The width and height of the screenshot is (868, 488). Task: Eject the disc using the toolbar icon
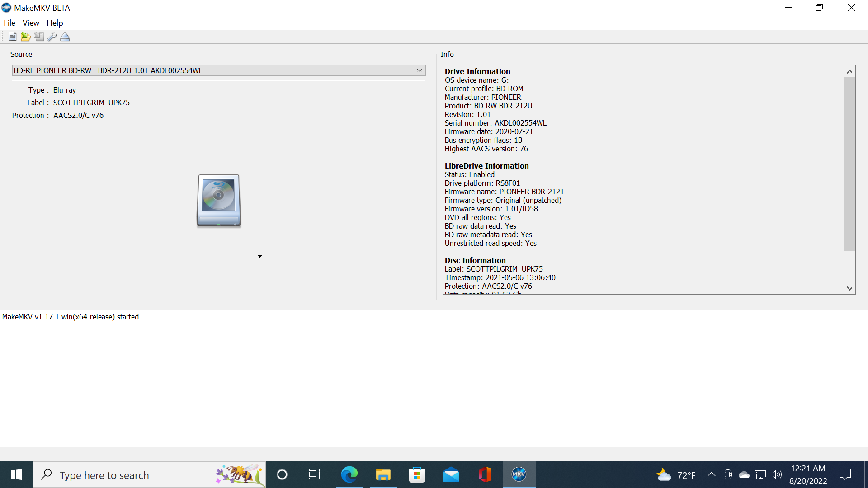coord(65,37)
